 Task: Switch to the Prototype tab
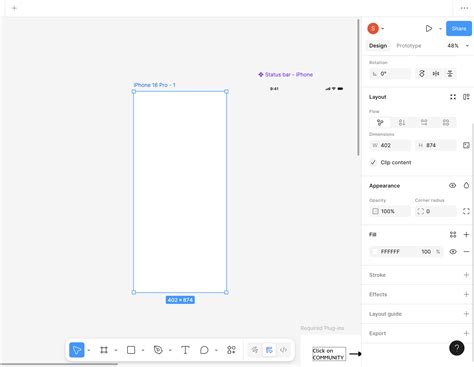pos(409,46)
